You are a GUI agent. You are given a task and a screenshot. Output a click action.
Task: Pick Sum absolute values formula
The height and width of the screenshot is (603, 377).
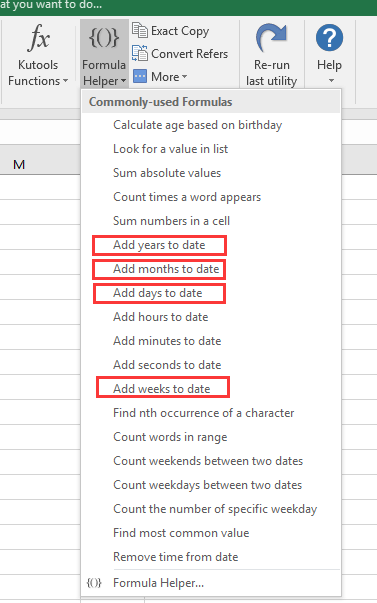coord(167,173)
